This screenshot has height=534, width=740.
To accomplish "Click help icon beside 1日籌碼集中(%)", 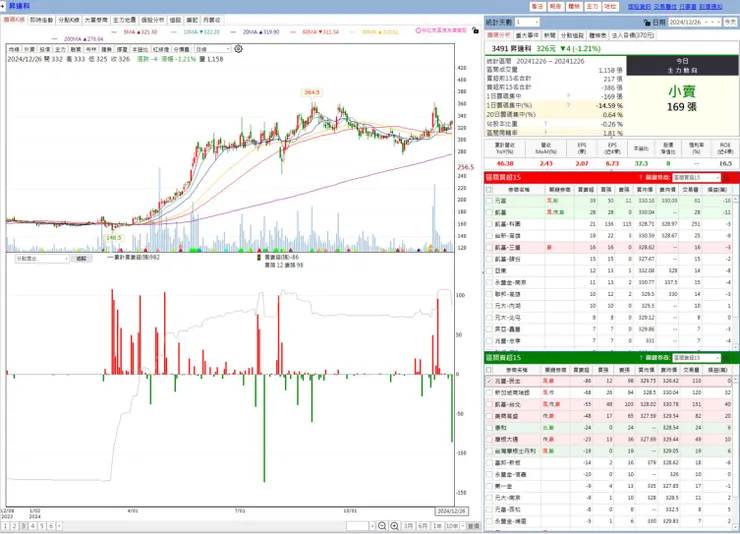I will 568,105.
